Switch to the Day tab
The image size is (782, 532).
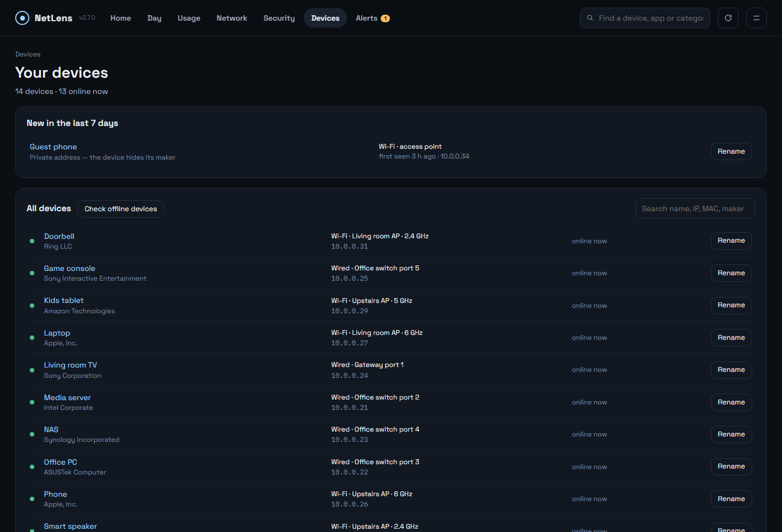(x=154, y=18)
